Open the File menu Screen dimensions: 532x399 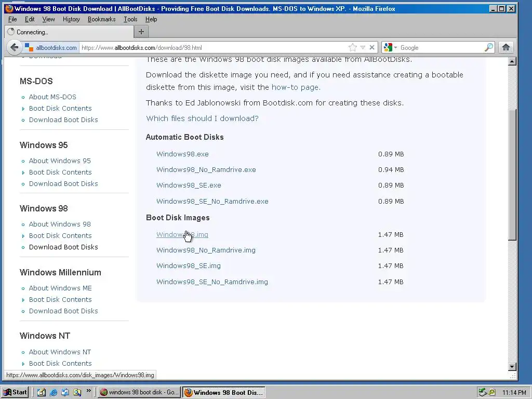coord(12,19)
